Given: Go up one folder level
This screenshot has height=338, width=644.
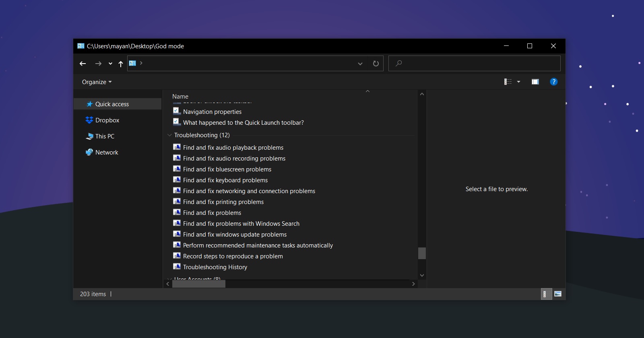Looking at the screenshot, I should (121, 64).
